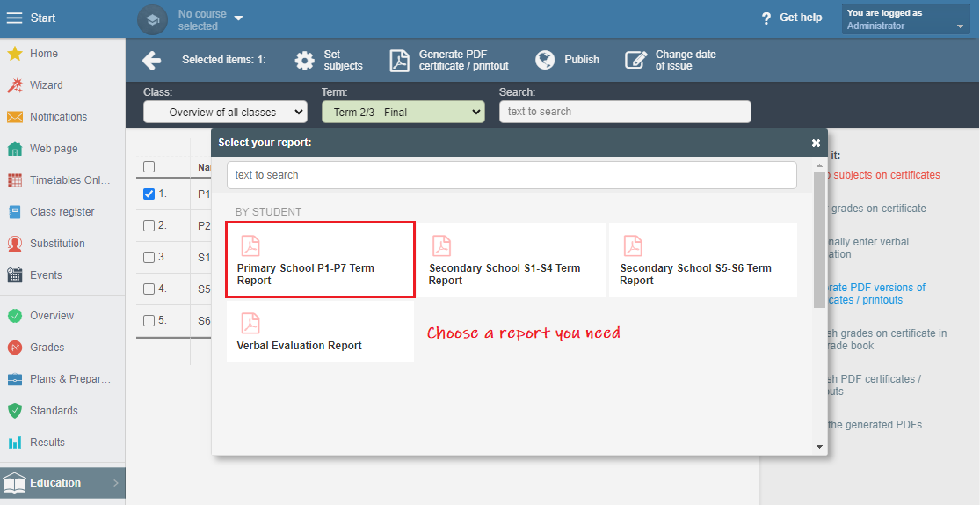Image resolution: width=980 pixels, height=505 pixels.
Task: Check the checkbox for row 5
Action: coord(149,321)
